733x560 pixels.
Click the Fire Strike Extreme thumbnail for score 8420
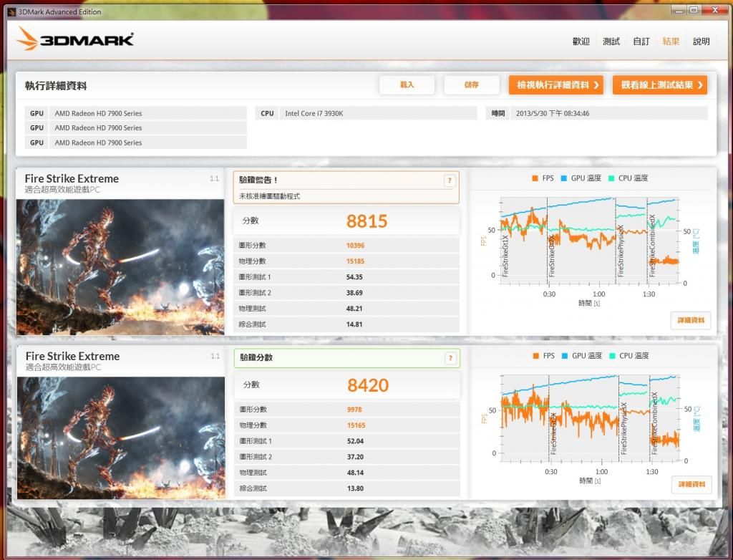tap(121, 438)
